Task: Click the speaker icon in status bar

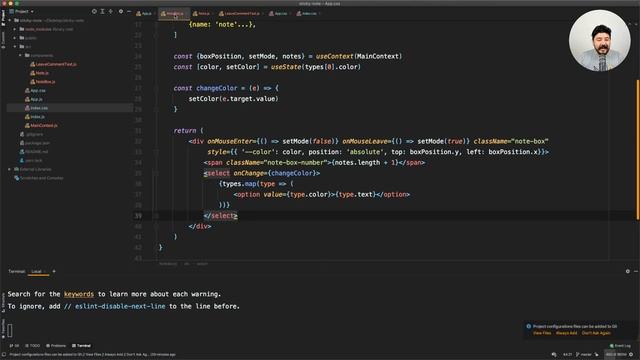Action: point(554,355)
